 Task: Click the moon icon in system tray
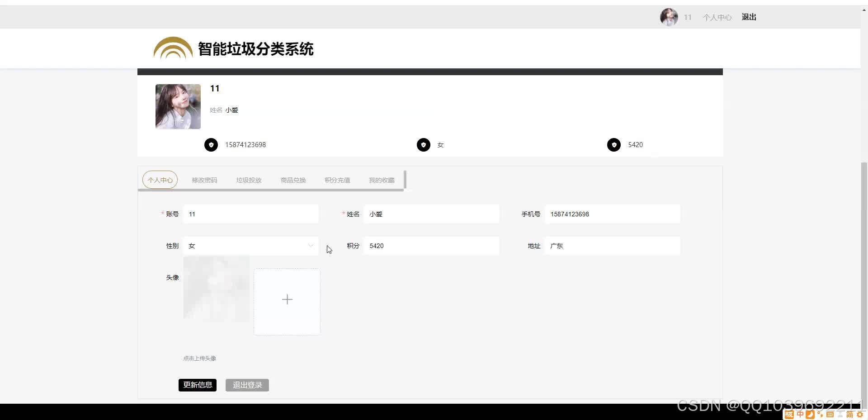pyautogui.click(x=810, y=414)
